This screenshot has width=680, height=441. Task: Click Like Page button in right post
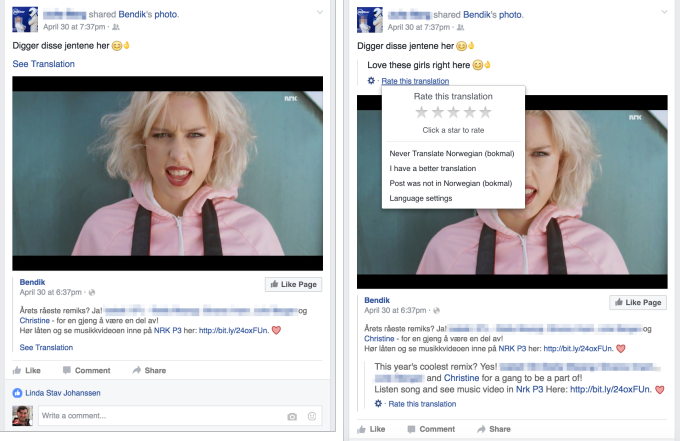[638, 302]
